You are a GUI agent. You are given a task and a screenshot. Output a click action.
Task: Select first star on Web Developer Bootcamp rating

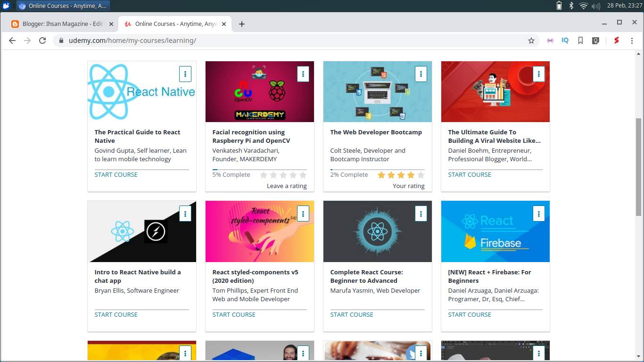[x=381, y=175]
